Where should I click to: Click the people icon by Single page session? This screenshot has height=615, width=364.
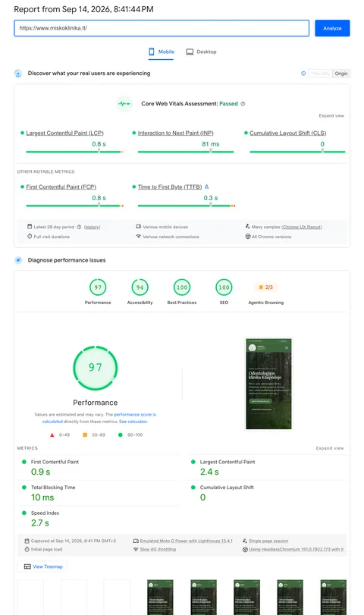click(x=245, y=541)
